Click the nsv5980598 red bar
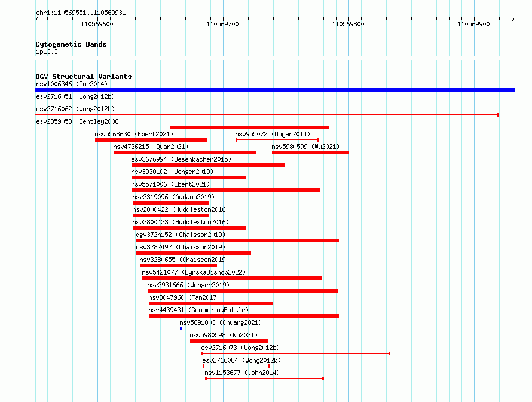 [x=229, y=341]
